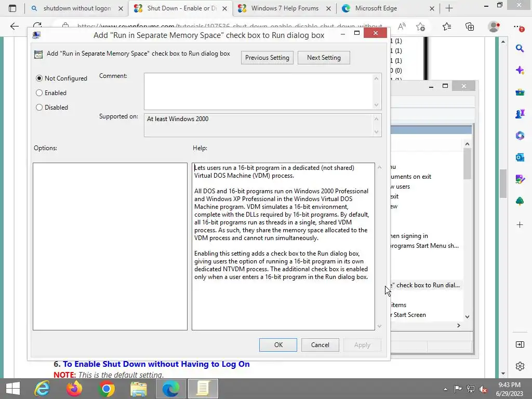Open the Copilot sparkle sidebar icon
The image size is (532, 399).
coord(520,70)
